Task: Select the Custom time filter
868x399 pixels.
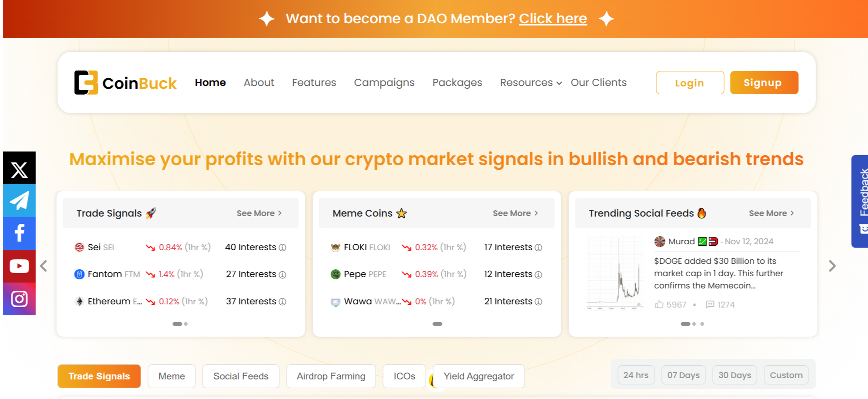Action: pos(786,375)
